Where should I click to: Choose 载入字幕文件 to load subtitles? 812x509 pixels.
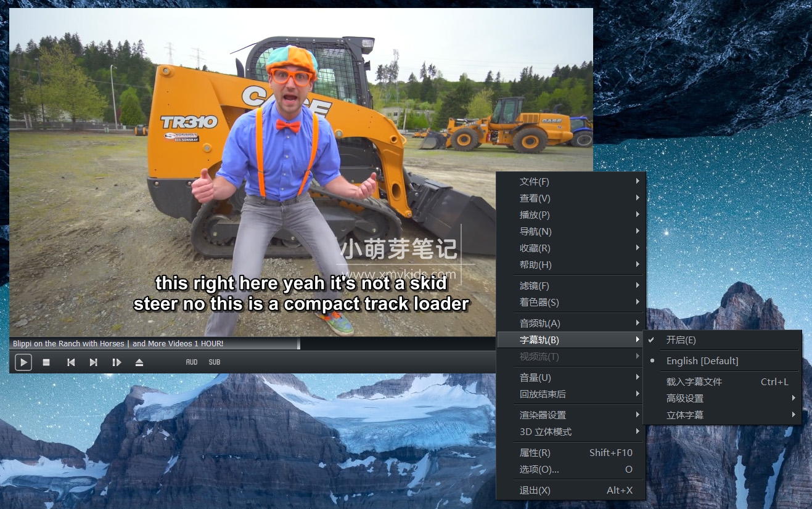click(694, 381)
